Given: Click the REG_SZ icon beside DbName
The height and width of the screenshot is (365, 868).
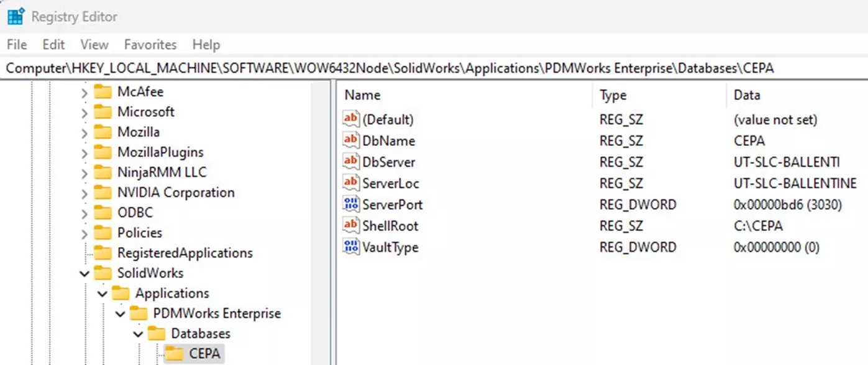Looking at the screenshot, I should pyautogui.click(x=350, y=140).
